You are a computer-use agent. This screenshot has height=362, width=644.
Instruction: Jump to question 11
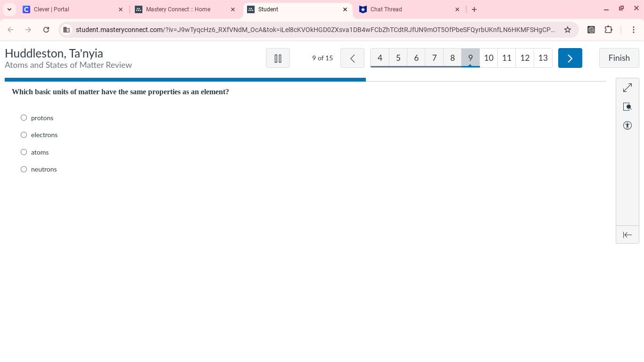pos(507,58)
